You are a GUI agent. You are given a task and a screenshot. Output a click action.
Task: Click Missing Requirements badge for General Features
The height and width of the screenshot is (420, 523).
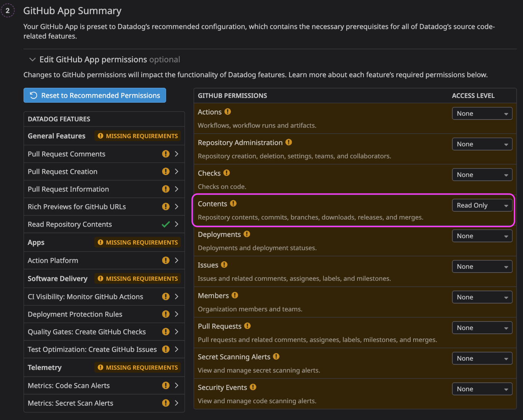point(137,136)
